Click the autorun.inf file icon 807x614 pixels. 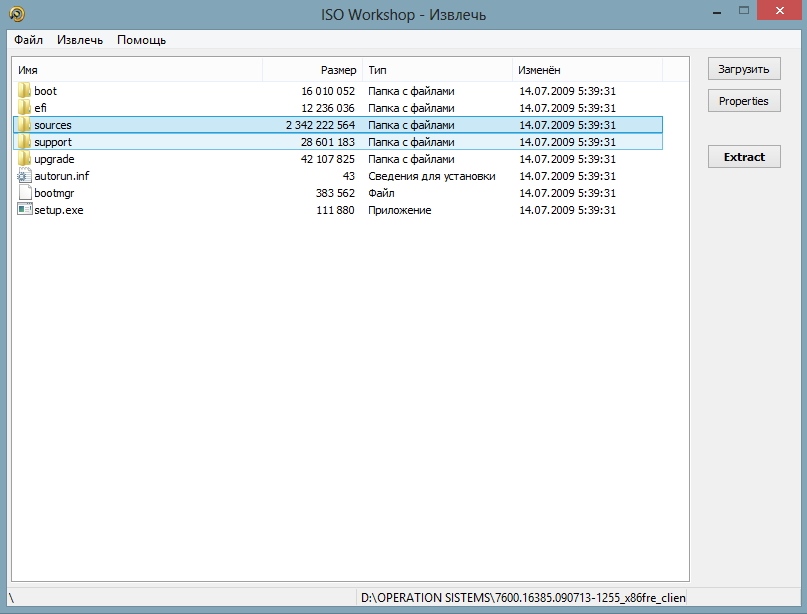pyautogui.click(x=24, y=176)
